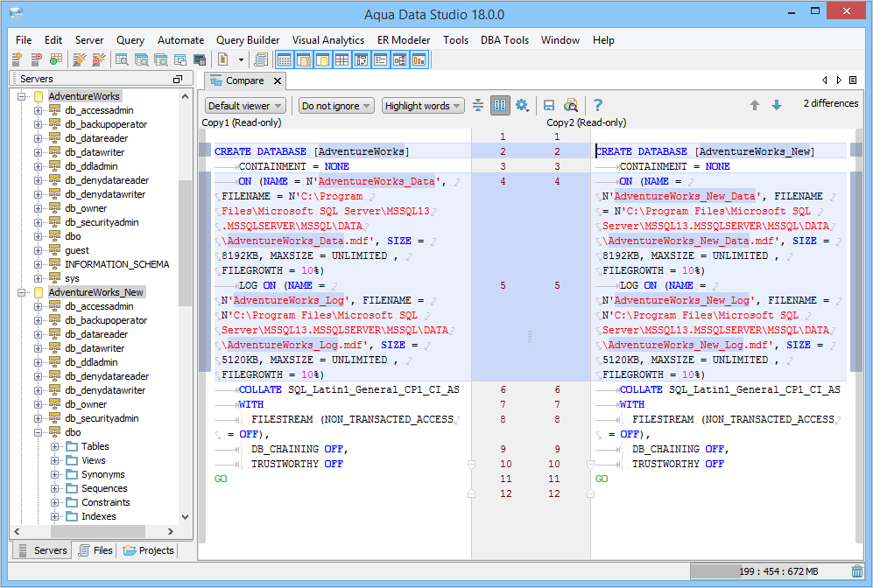The image size is (873, 588).
Task: Toggle the grid layout toolbar button
Action: click(341, 59)
